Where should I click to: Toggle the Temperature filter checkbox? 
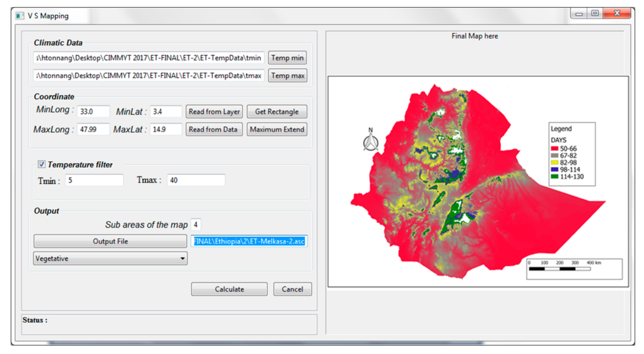42,164
